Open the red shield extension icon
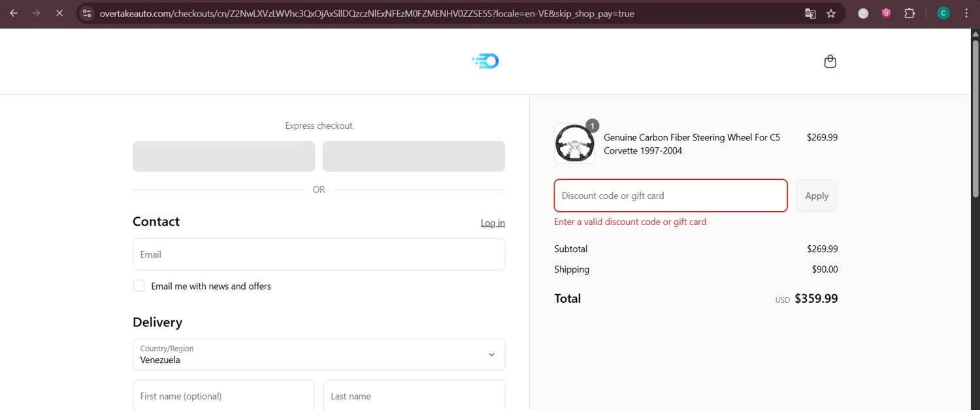The image size is (980, 410). 886,13
